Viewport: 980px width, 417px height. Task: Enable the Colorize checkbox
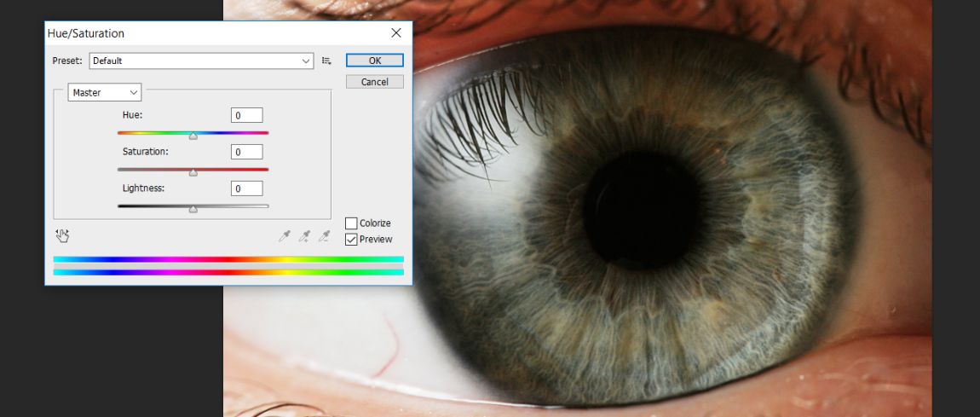coord(351,223)
